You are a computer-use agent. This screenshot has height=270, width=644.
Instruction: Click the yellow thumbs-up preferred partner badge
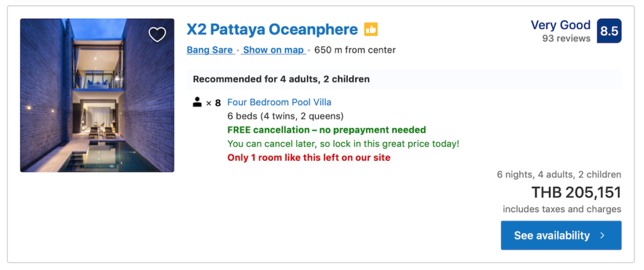pyautogui.click(x=370, y=30)
